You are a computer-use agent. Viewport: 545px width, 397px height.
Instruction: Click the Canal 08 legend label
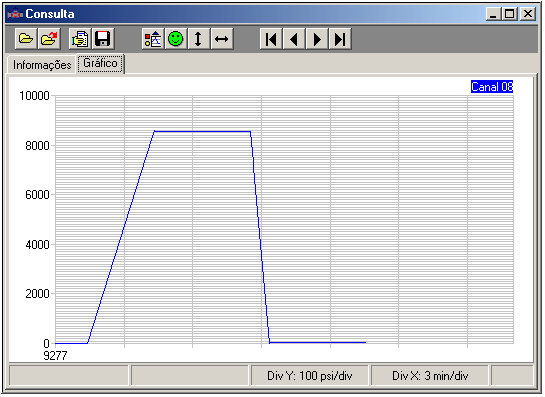click(492, 87)
